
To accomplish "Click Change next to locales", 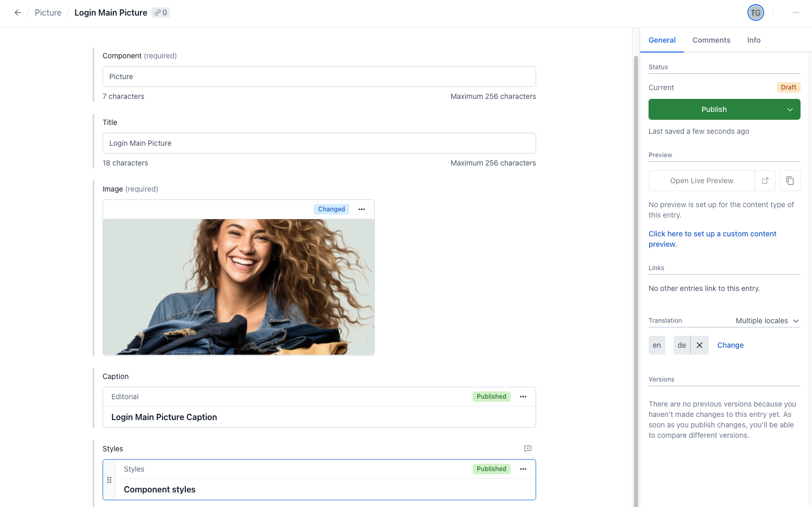I will [x=730, y=345].
